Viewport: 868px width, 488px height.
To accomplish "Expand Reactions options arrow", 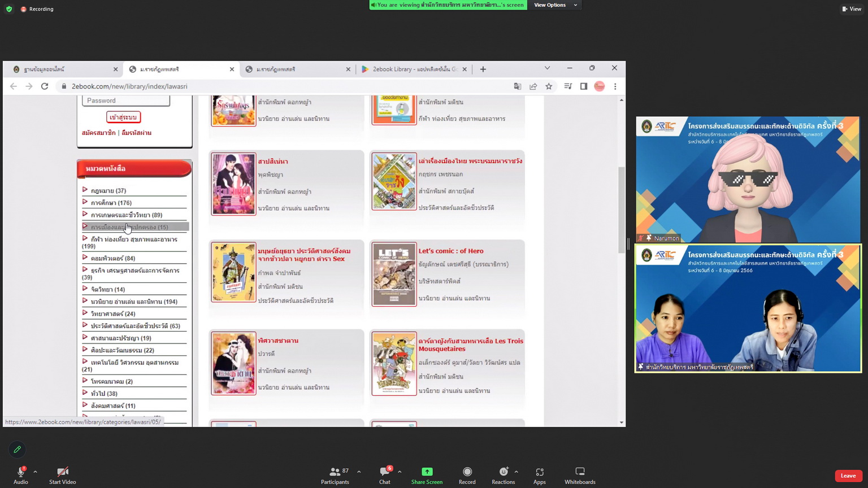I will 517,472.
